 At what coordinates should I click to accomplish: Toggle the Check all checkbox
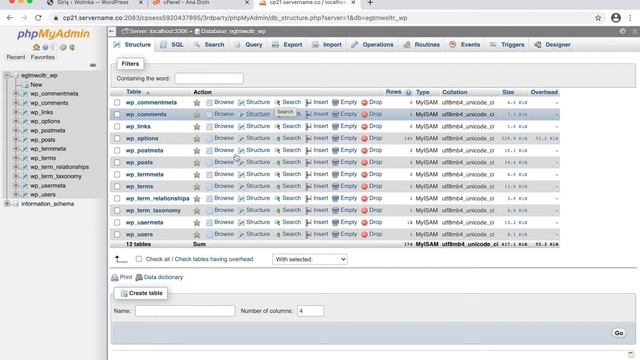[139, 259]
